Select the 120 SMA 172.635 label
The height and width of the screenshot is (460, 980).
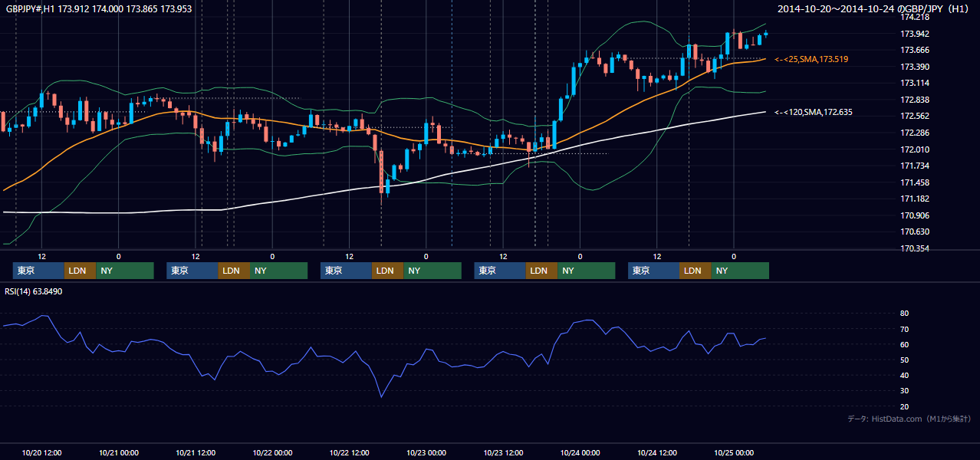pyautogui.click(x=814, y=112)
